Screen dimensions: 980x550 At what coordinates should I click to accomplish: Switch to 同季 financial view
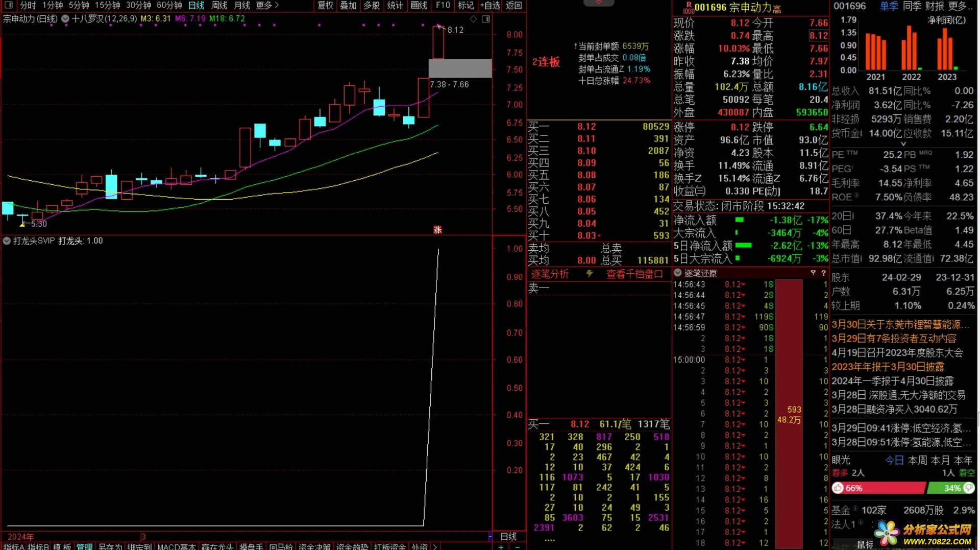(912, 6)
